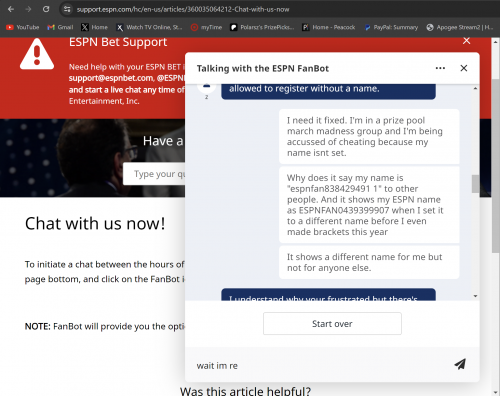Open Home - Peacock bookmark

329,27
